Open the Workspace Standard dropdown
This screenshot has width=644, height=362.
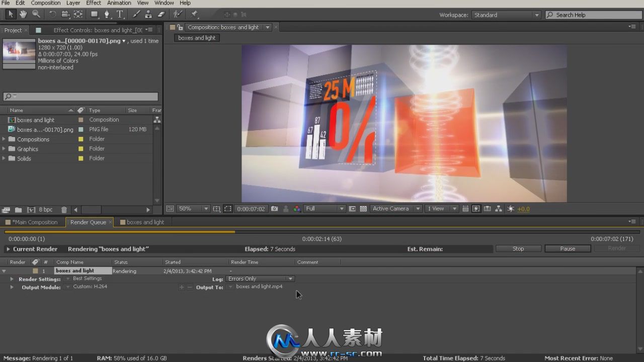[x=507, y=15]
